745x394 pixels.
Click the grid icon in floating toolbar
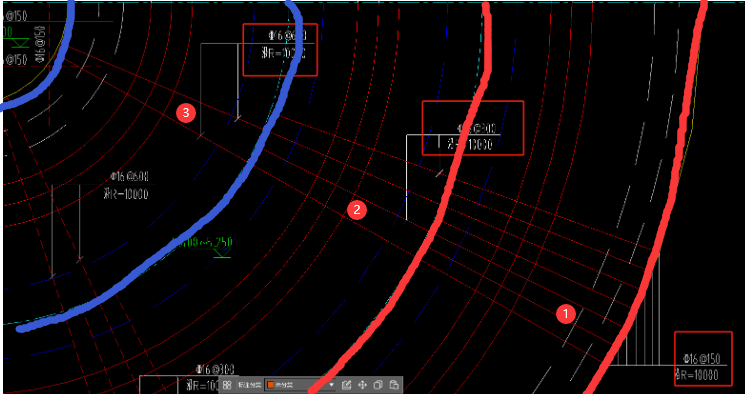pyautogui.click(x=227, y=385)
